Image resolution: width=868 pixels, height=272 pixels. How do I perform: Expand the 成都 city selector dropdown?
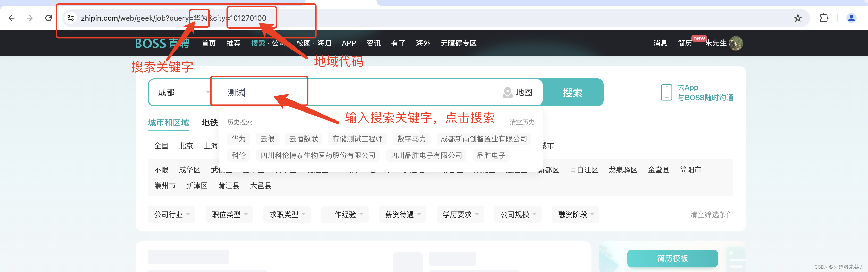point(184,92)
